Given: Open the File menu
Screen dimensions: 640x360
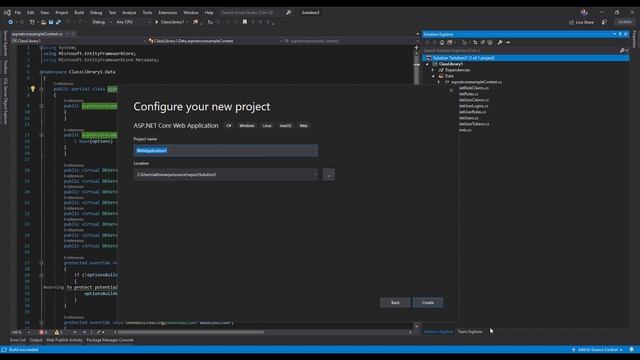Looking at the screenshot, I should tap(18, 13).
